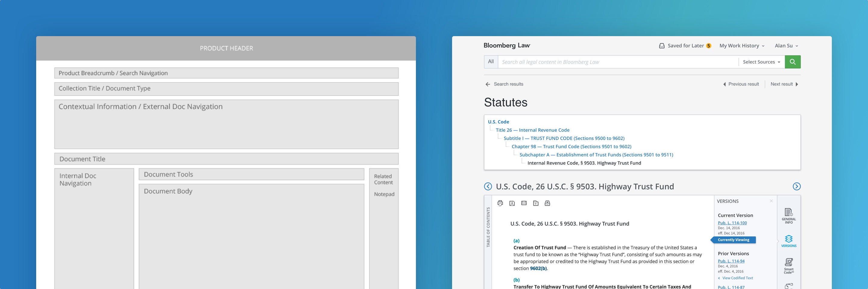Open the Smart Code sidebar tool
This screenshot has height=289, width=868.
click(x=788, y=266)
